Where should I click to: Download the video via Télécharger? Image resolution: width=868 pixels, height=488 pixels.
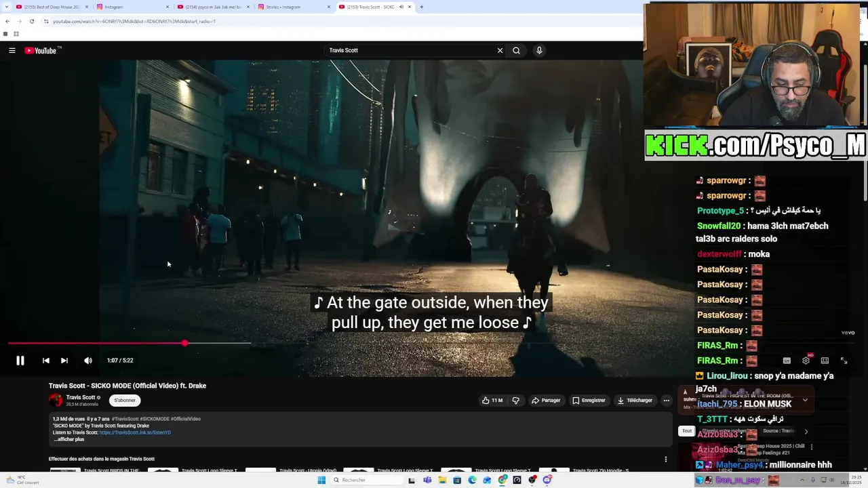click(x=635, y=401)
